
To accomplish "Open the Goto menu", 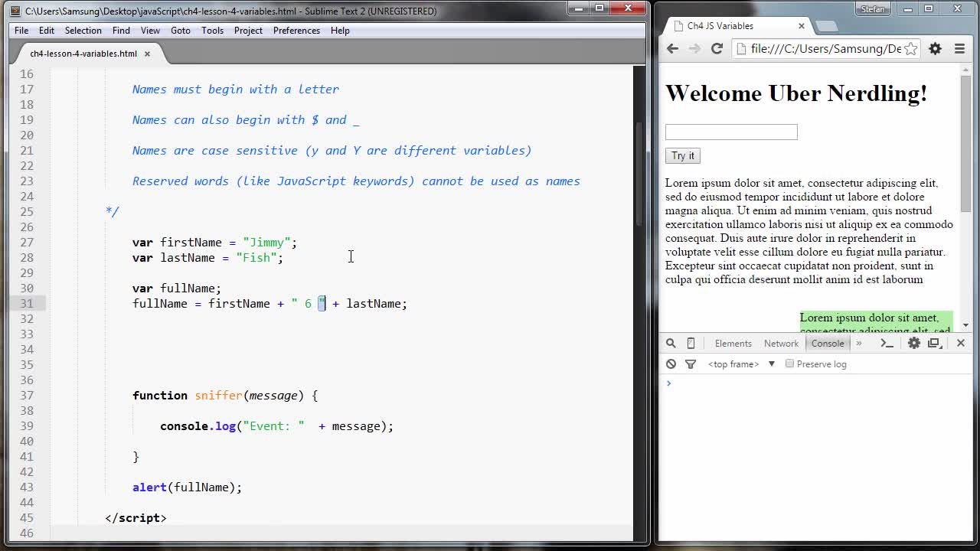I will 181,31.
